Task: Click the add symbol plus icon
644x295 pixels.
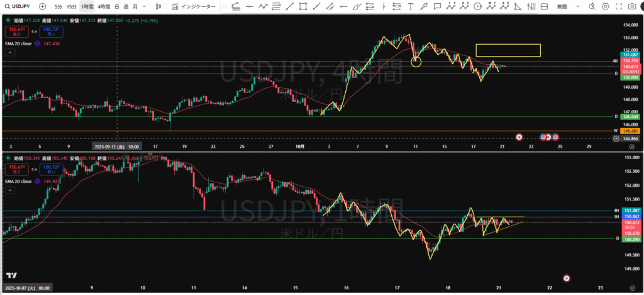Action: [x=42, y=6]
